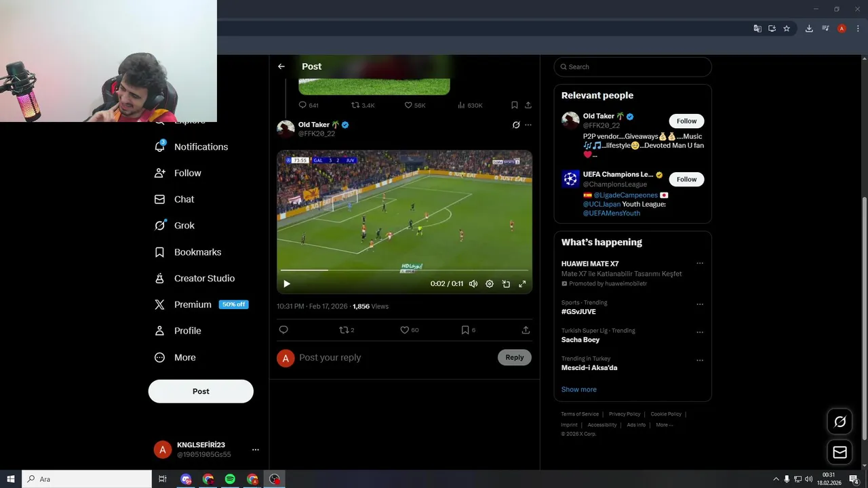
Task: Open the taskbar notification center icon
Action: coord(854,479)
